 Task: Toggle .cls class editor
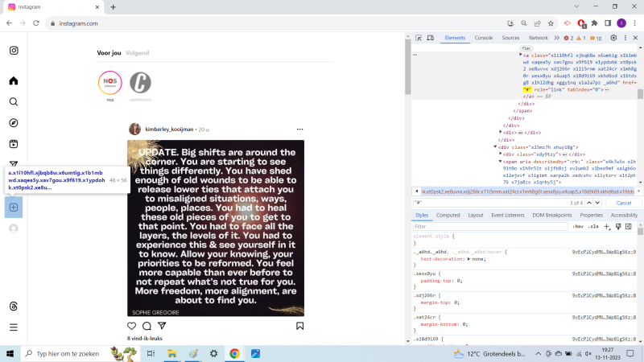click(593, 227)
